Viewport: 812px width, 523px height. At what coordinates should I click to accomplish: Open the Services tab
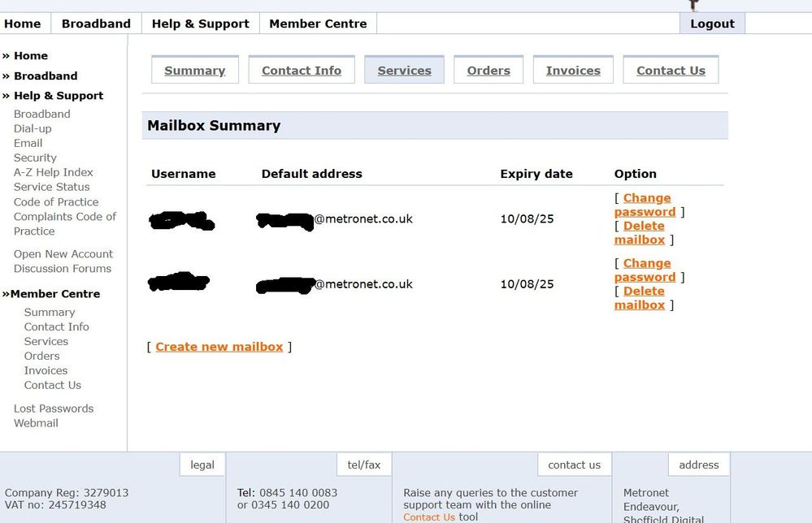(x=404, y=71)
